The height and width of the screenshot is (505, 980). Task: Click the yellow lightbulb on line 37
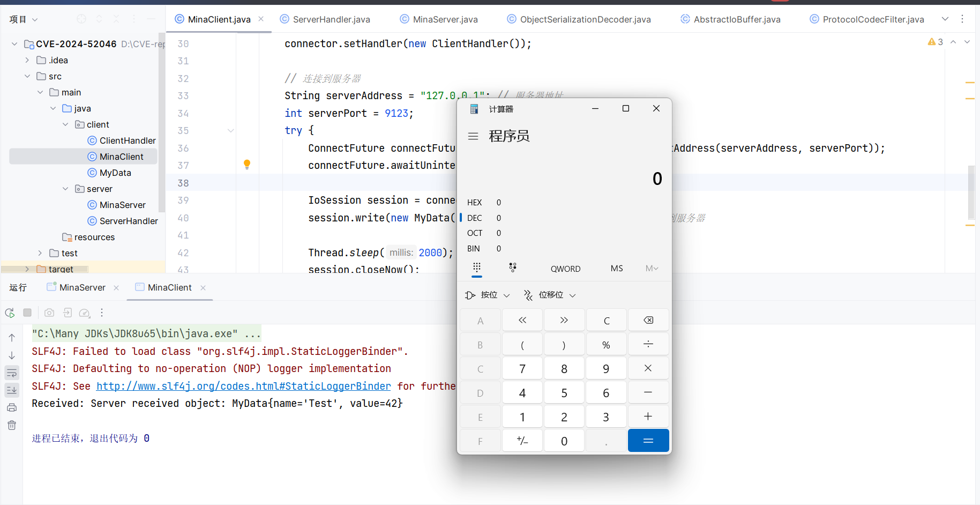coord(247,165)
